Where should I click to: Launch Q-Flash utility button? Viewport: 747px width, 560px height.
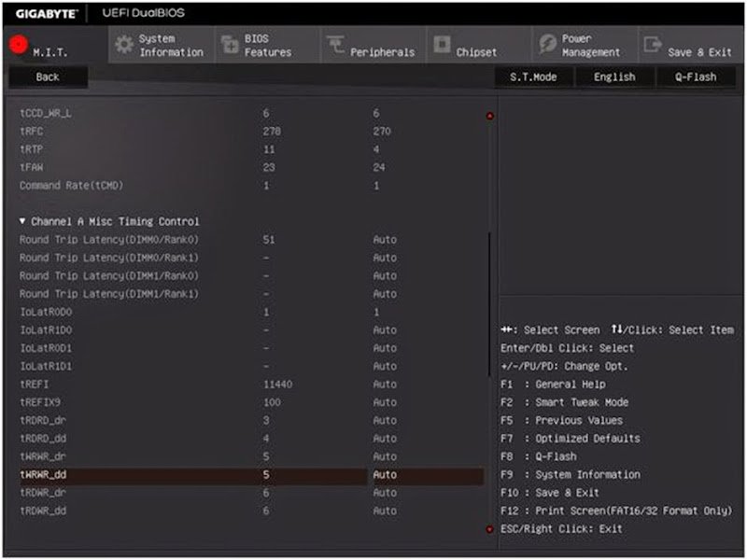[695, 77]
